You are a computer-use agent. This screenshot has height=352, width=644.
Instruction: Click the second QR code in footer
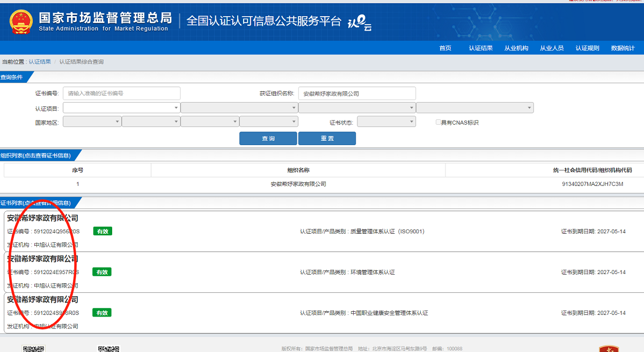108,348
